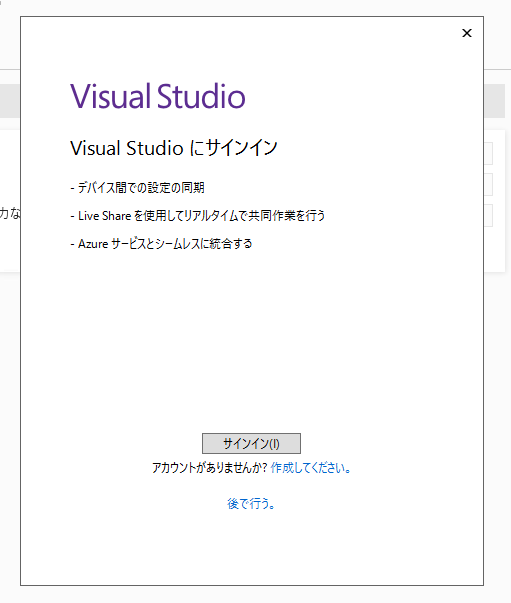This screenshot has width=511, height=603.
Task: Click the 'アカウントがありませんか?' text
Action: pyautogui.click(x=210, y=468)
